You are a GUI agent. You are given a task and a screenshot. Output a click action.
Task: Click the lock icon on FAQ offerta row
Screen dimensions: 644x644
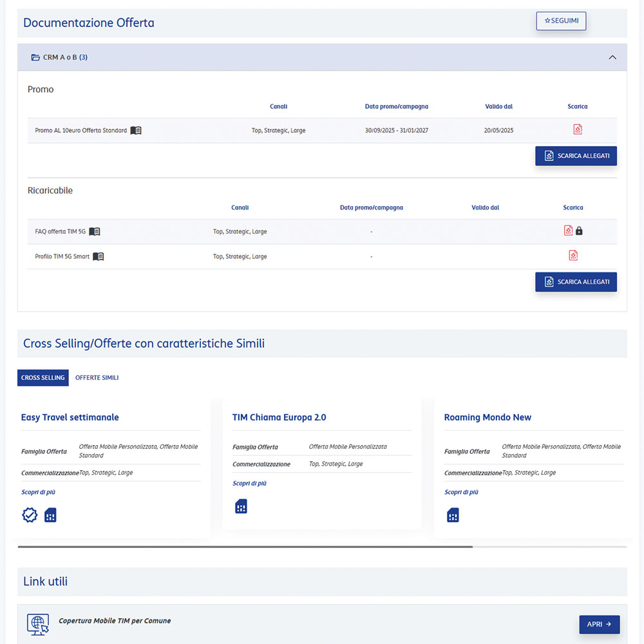click(579, 231)
